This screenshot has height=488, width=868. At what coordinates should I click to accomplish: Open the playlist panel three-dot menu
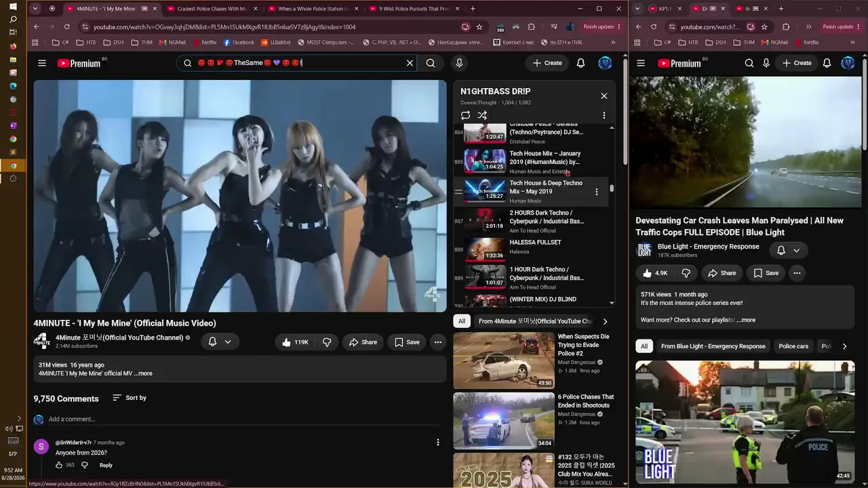click(x=604, y=115)
